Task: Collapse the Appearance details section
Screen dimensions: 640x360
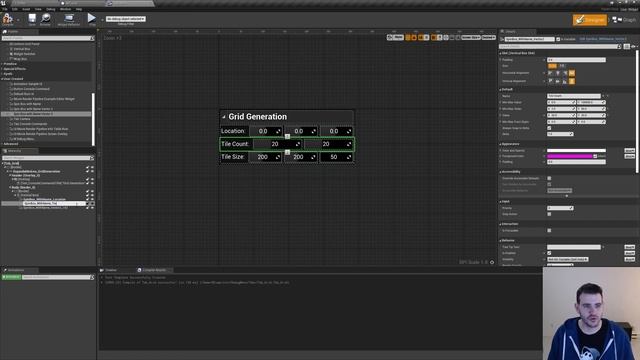Action: [500, 144]
